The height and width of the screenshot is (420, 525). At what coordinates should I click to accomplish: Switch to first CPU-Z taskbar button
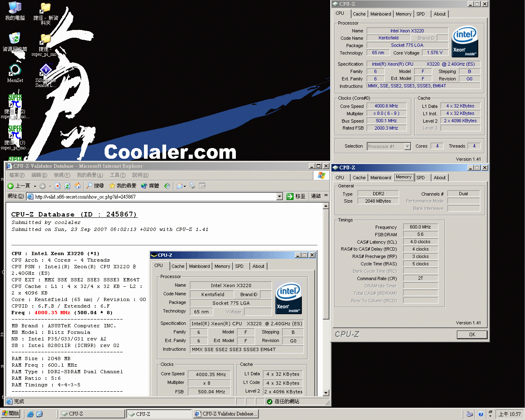click(x=92, y=414)
